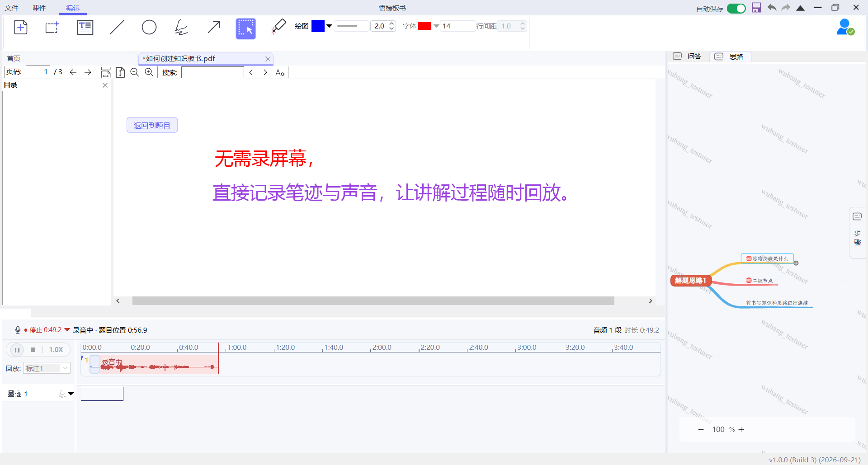868x465 pixels.
Task: Expand the 墨迹 1 track dropdown arrow
Action: (71, 394)
